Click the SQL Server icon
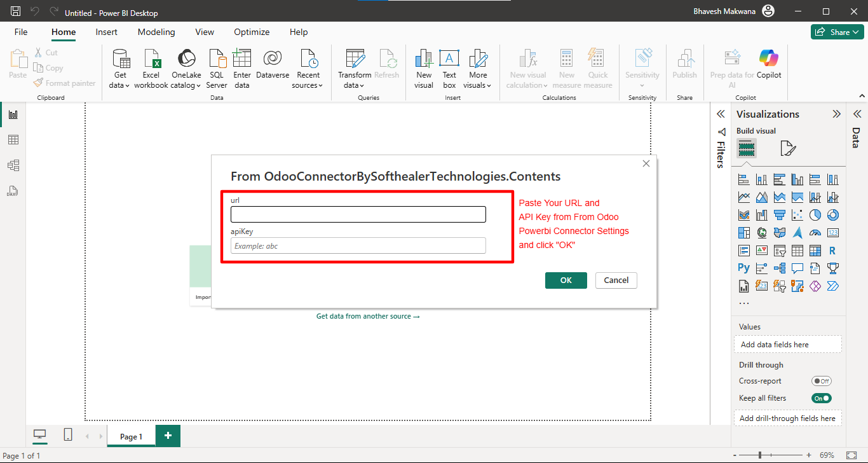Screen dimensions: 868x463 (x=217, y=59)
